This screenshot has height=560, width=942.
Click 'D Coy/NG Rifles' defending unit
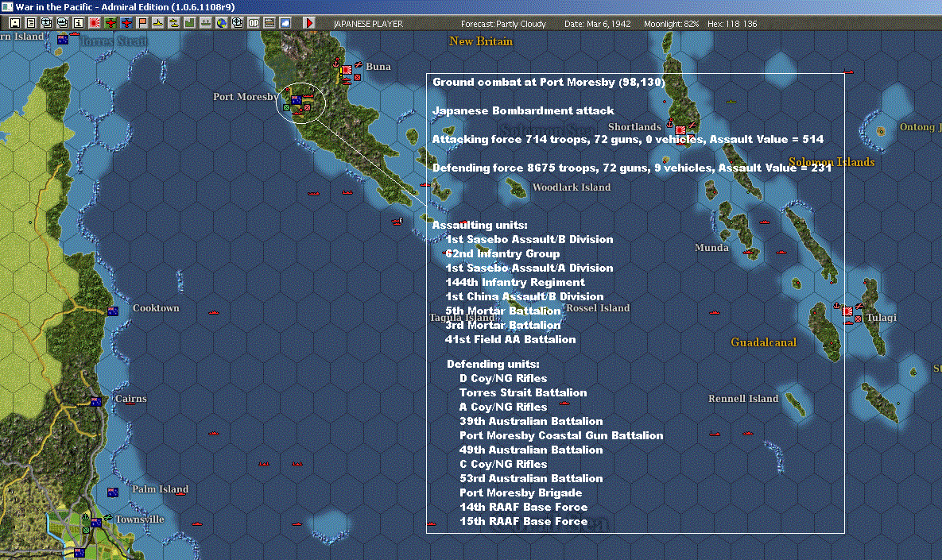point(503,379)
